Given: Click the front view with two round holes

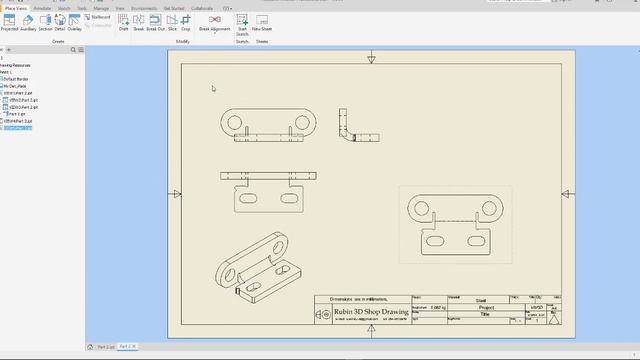Looking at the screenshot, I should 268,124.
